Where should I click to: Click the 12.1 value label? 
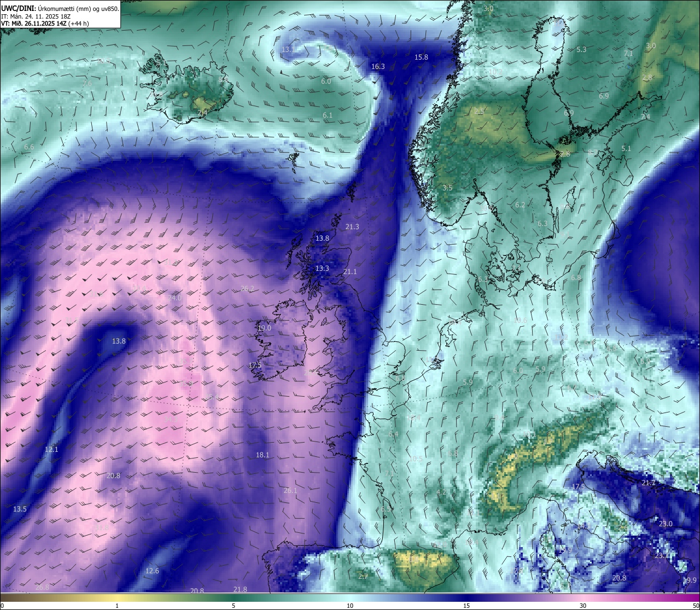pos(51,450)
